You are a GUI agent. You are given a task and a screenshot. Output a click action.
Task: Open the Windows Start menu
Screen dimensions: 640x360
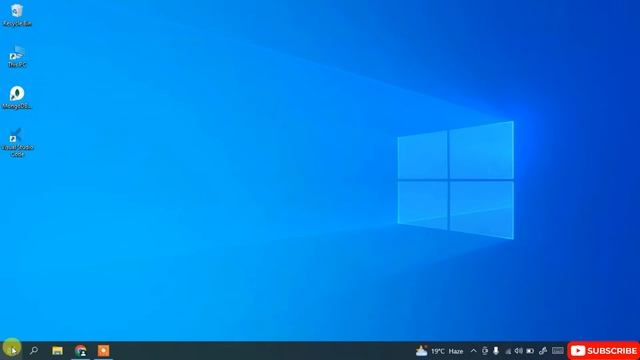[12, 350]
